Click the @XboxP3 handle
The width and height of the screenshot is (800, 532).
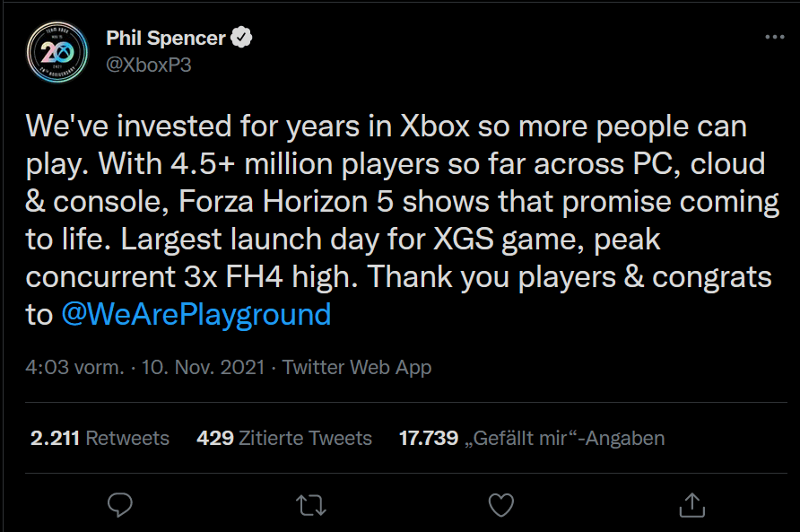[x=149, y=65]
